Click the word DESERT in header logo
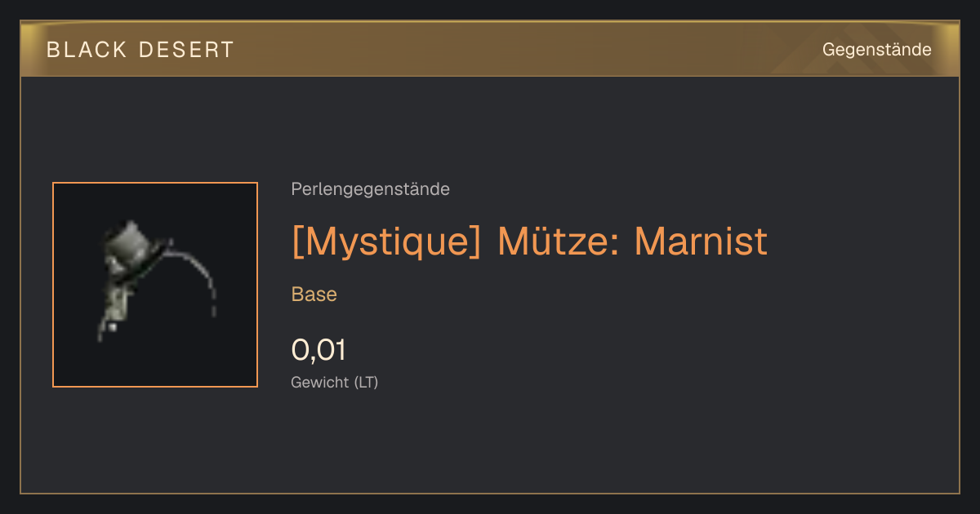 [x=186, y=50]
